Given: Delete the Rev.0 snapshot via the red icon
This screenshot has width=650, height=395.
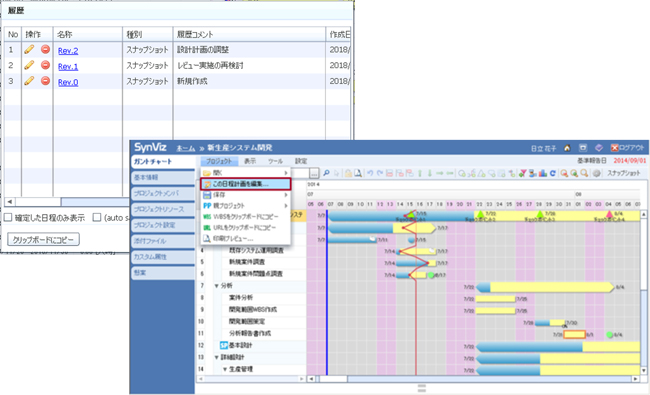Looking at the screenshot, I should (45, 81).
